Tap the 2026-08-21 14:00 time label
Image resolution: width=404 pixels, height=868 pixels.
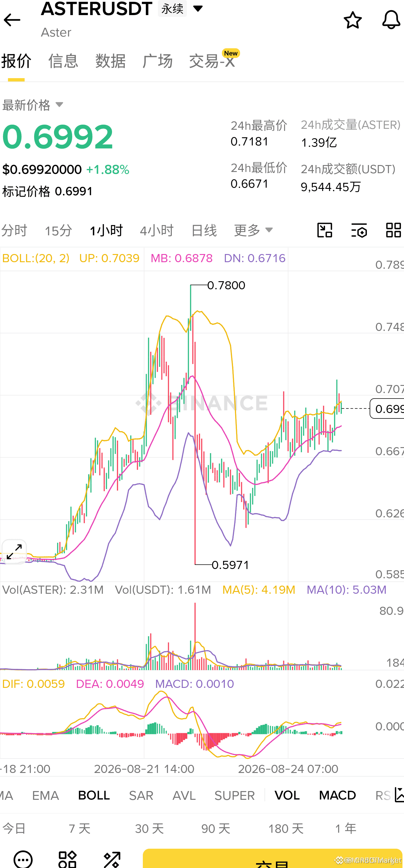point(144,769)
